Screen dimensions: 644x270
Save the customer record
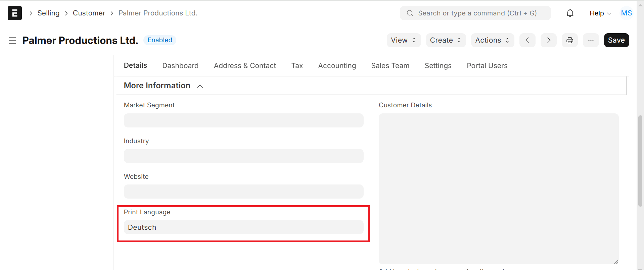click(x=616, y=40)
